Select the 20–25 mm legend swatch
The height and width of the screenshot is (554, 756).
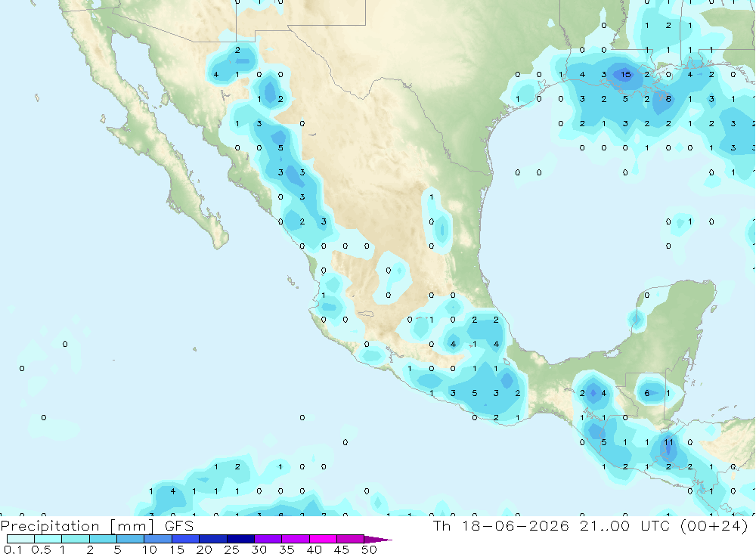[213, 539]
